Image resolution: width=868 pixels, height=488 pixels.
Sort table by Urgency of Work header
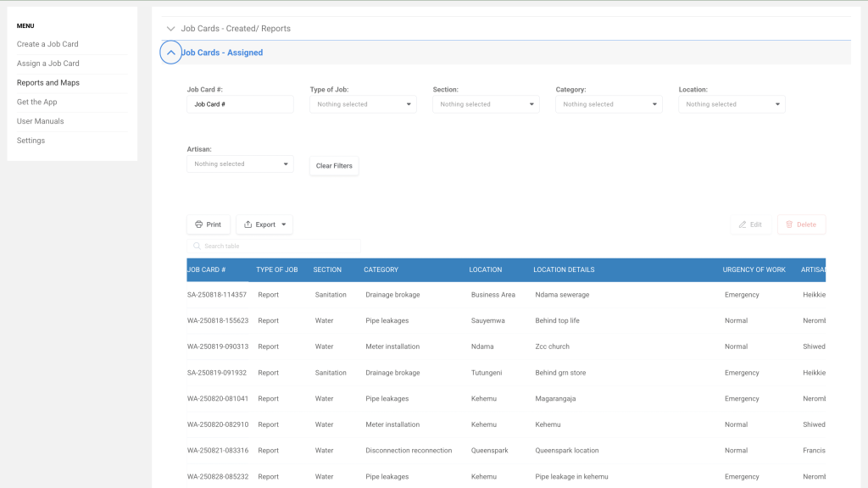pyautogui.click(x=754, y=269)
